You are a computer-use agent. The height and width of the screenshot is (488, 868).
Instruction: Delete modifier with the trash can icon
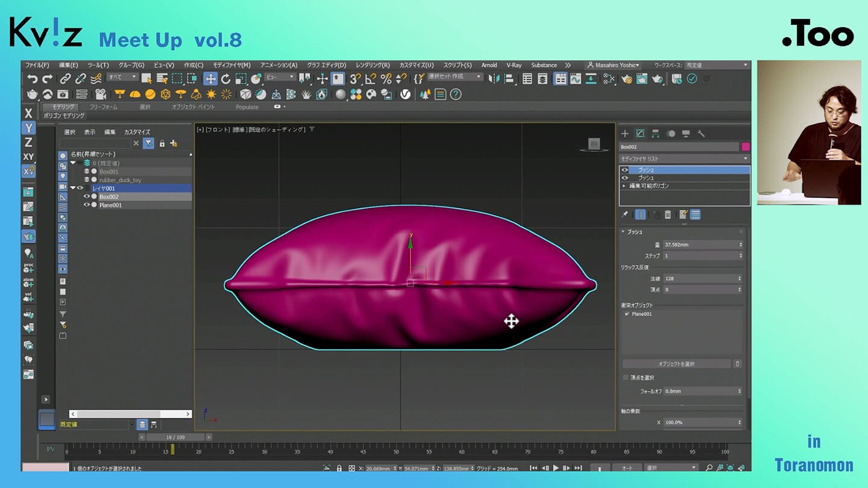point(668,214)
